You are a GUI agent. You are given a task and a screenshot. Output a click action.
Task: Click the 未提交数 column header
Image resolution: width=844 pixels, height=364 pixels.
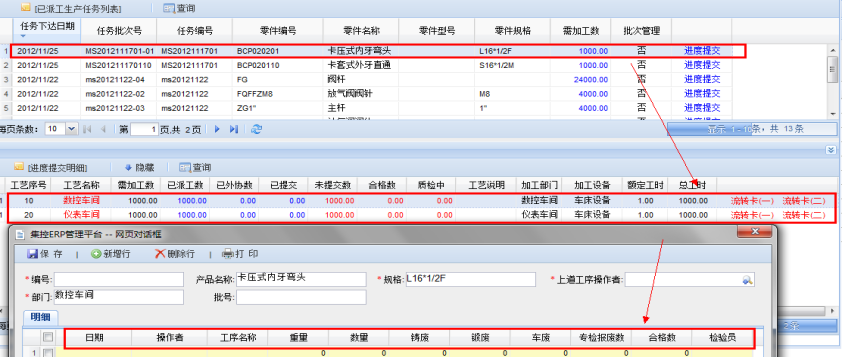coord(333,185)
